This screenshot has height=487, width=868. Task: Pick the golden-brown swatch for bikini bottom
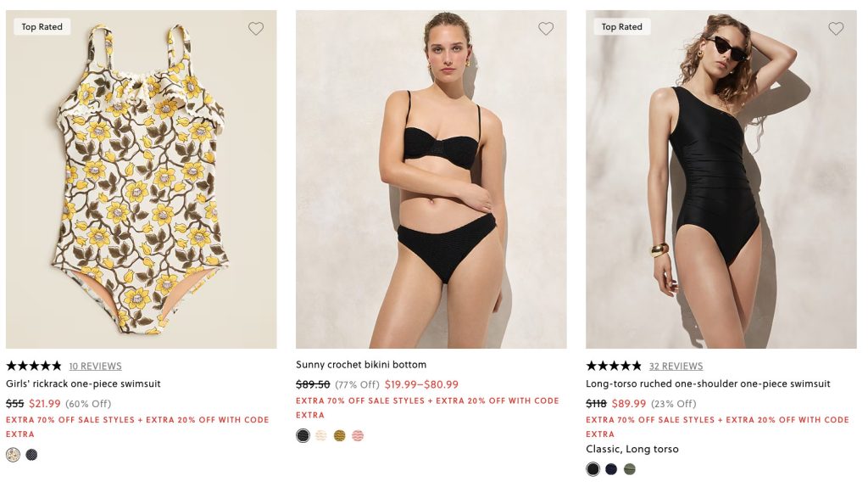(340, 436)
